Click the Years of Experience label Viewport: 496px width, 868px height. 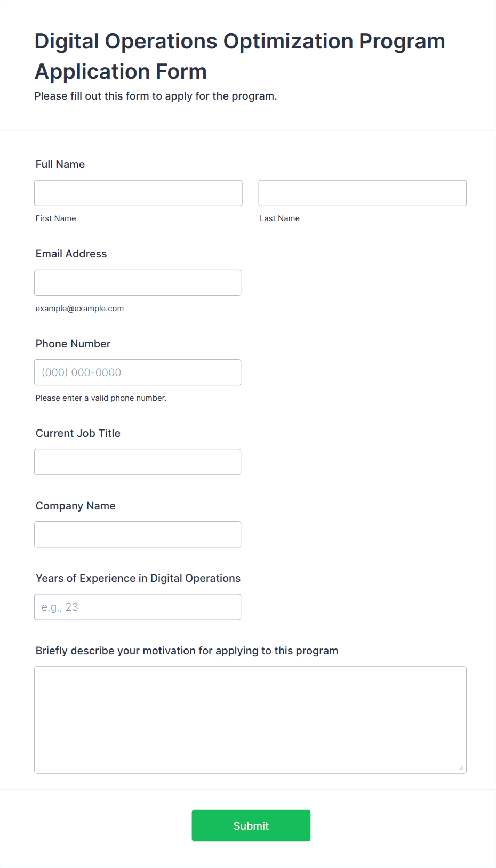click(138, 578)
